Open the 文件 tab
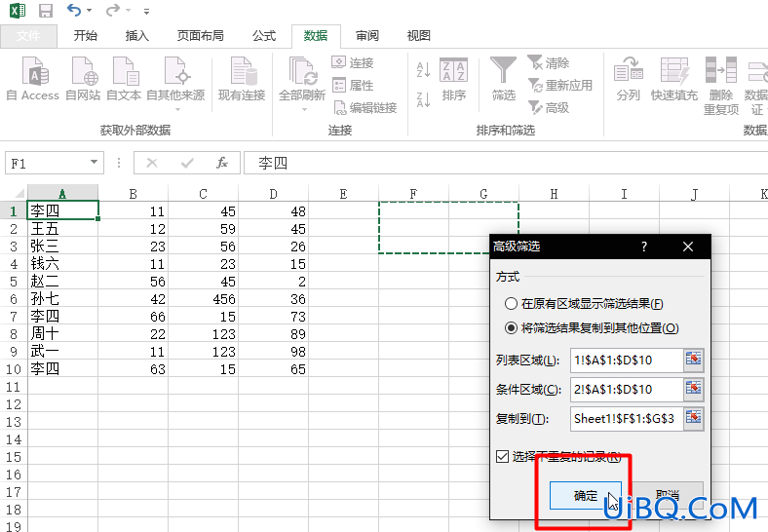768x532 pixels. pos(28,36)
